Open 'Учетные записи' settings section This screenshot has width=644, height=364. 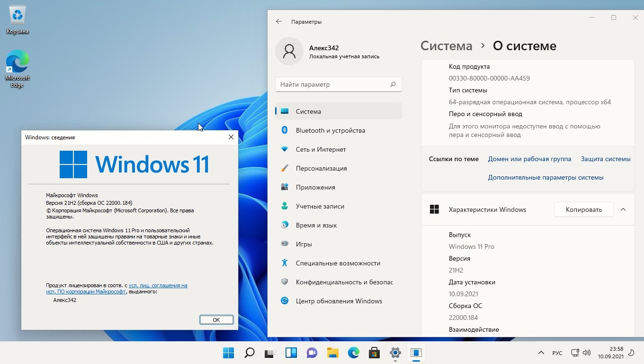coord(338,206)
